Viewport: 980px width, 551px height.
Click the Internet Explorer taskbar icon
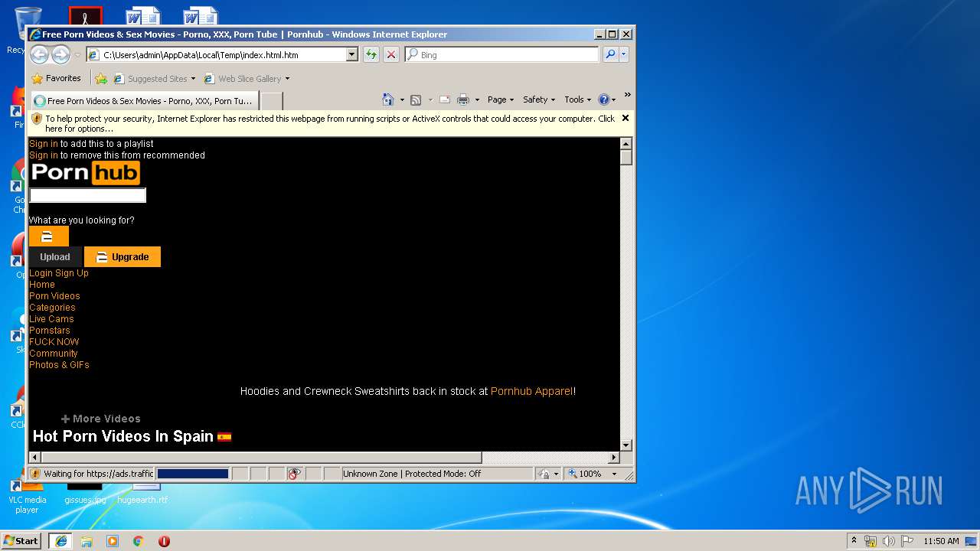60,541
